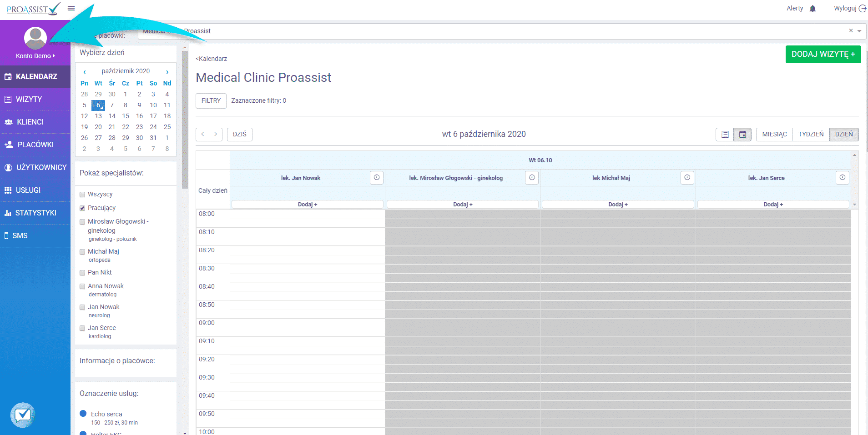868x435 pixels.
Task: Open Alerty bell notifications
Action: (x=812, y=9)
